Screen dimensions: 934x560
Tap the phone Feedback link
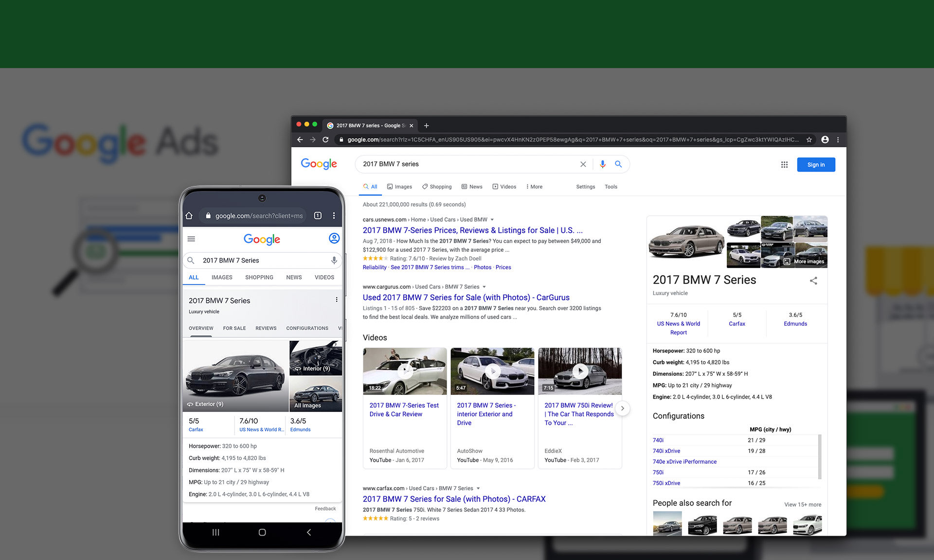[x=325, y=508]
